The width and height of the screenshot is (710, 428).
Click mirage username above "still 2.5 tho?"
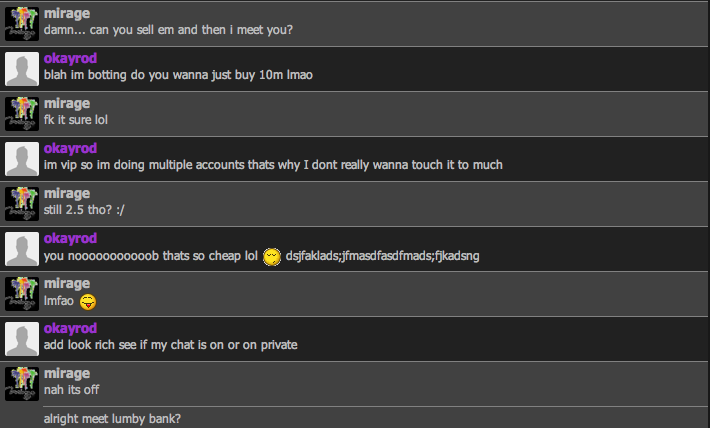(68, 193)
